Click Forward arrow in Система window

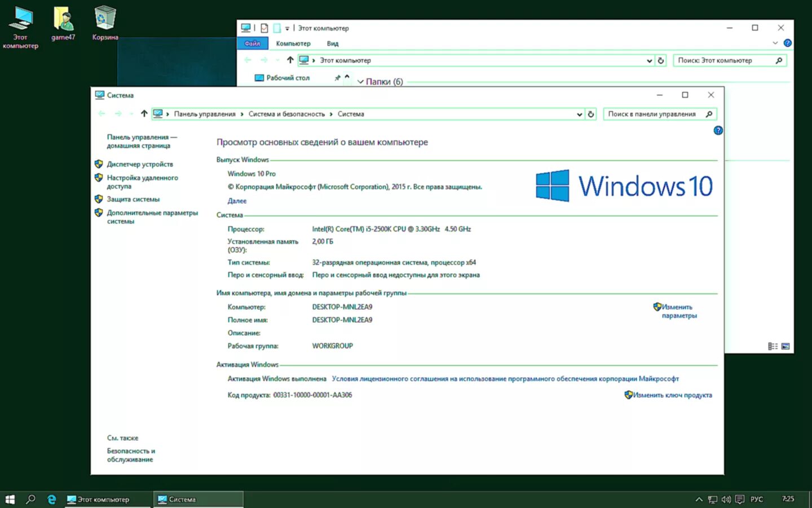[118, 114]
